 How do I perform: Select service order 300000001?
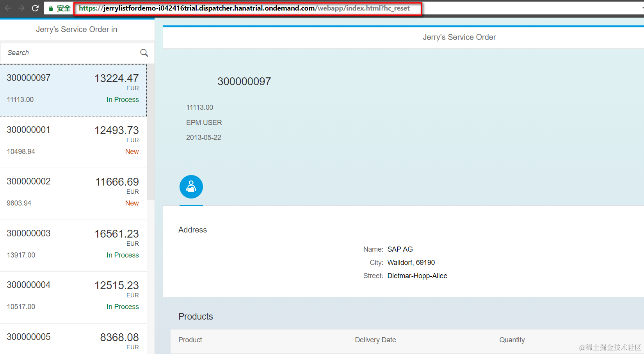pos(73,142)
